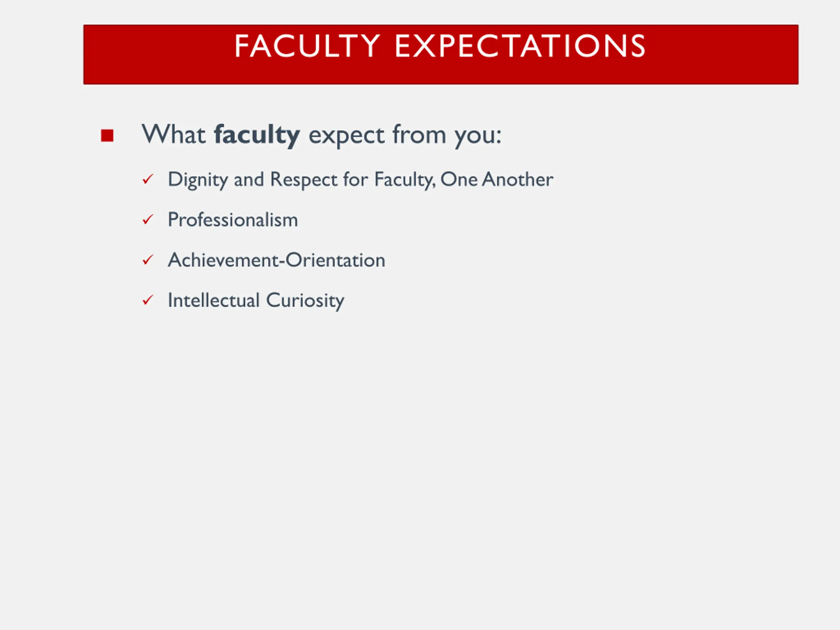Click the checkmark beside Intellectual Curiosity
The image size is (840, 630).
(148, 300)
